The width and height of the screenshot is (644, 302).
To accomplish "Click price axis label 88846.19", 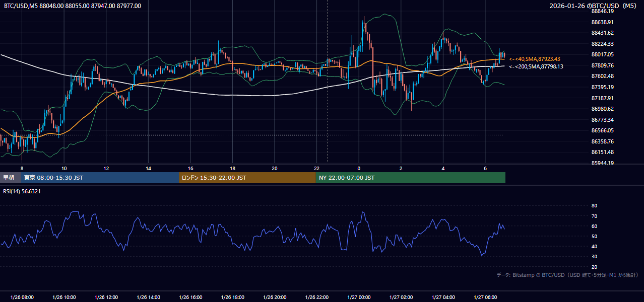I will [603, 11].
